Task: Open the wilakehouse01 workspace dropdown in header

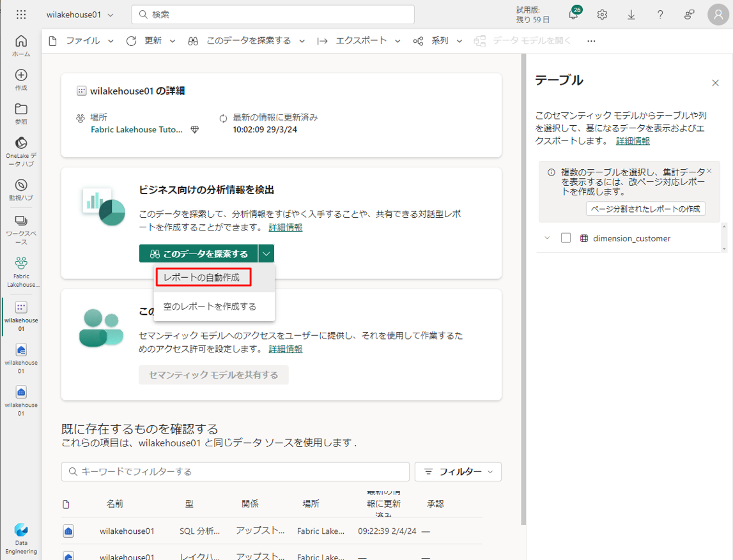Action: [79, 15]
